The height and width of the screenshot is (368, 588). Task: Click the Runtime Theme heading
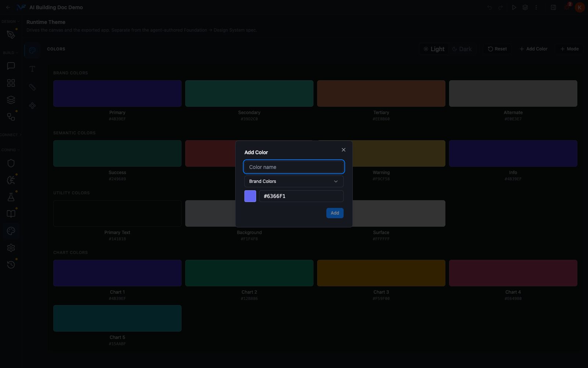(x=46, y=22)
